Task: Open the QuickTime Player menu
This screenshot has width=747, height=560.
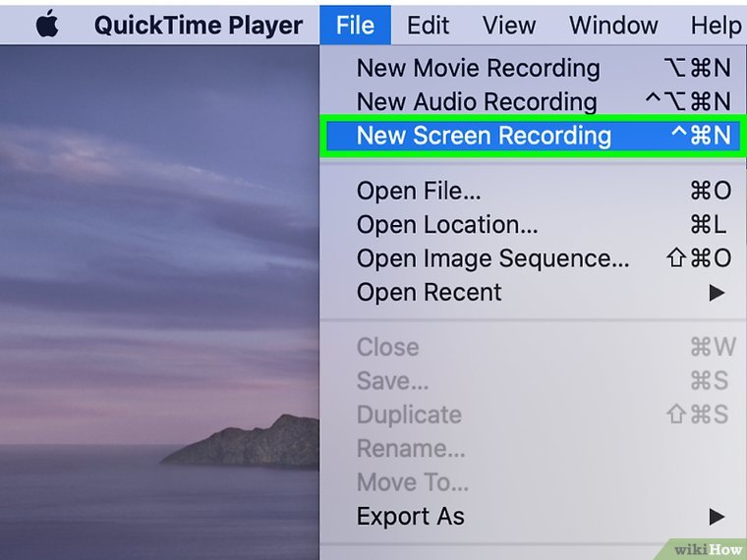Action: [x=199, y=26]
